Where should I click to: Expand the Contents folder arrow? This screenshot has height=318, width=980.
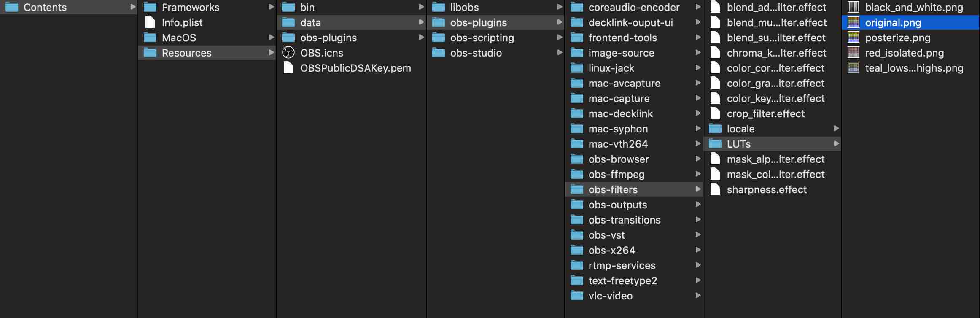133,7
